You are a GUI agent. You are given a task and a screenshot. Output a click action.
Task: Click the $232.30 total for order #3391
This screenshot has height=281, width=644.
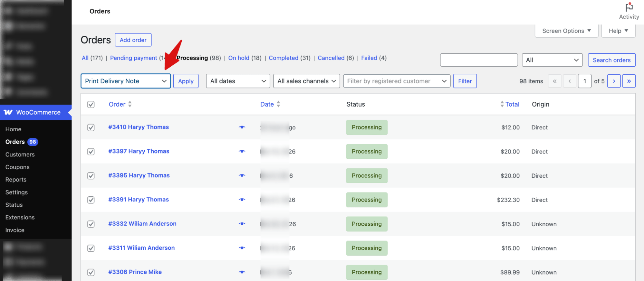508,200
